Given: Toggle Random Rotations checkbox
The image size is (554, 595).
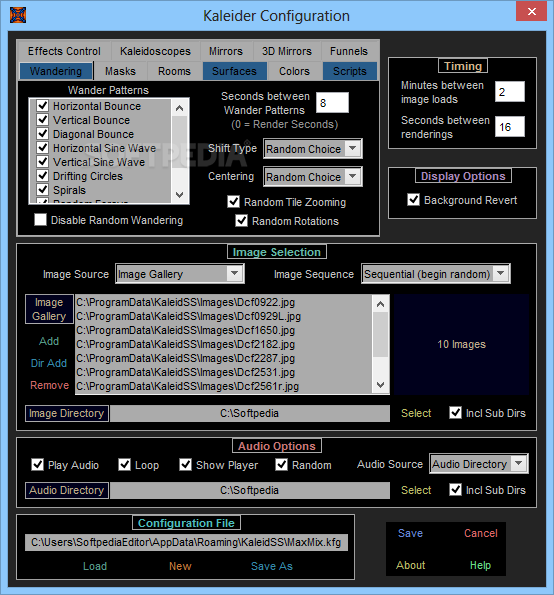Looking at the screenshot, I should tap(241, 220).
